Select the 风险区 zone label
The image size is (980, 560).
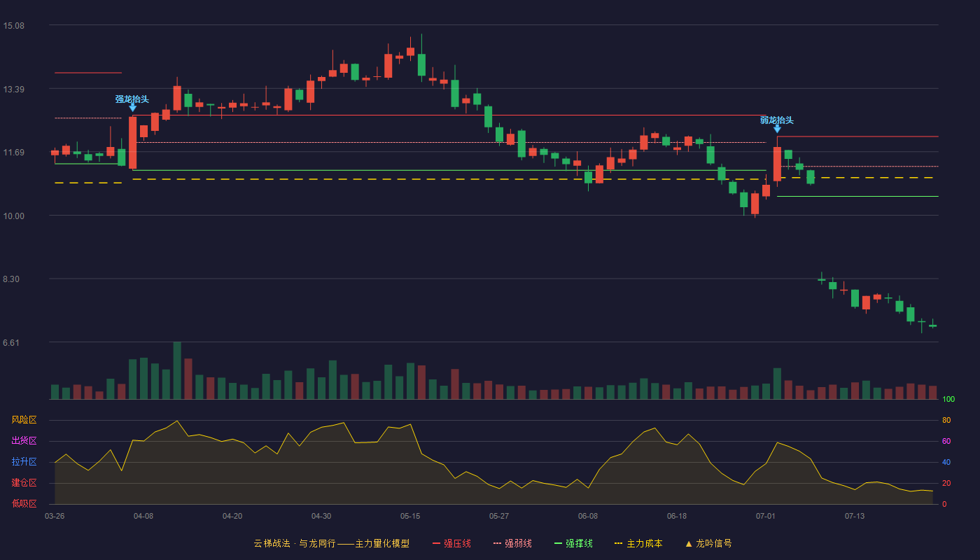24,420
